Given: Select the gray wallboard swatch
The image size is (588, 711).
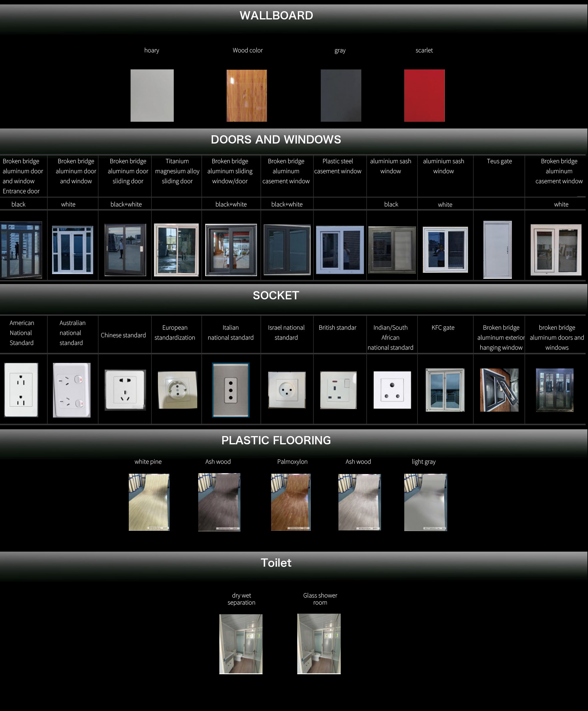Looking at the screenshot, I should coord(340,96).
